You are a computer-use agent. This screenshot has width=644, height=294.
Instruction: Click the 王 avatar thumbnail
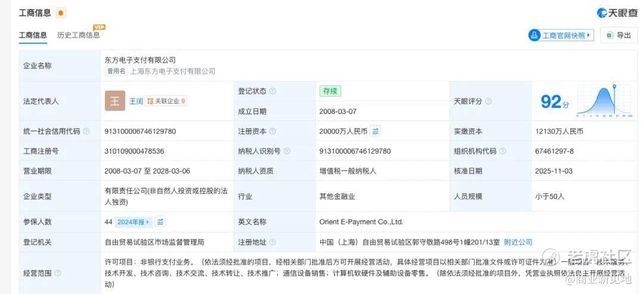pyautogui.click(x=115, y=101)
